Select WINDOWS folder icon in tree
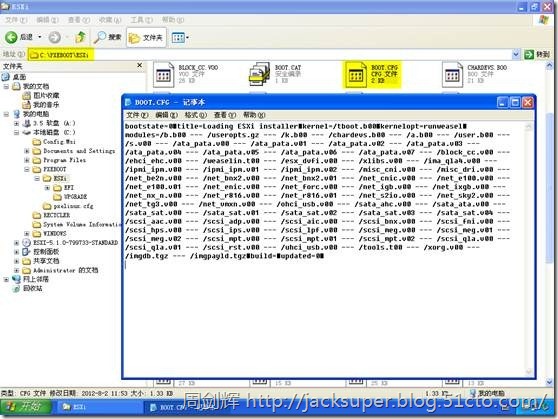The height and width of the screenshot is (419, 558). click(37, 234)
